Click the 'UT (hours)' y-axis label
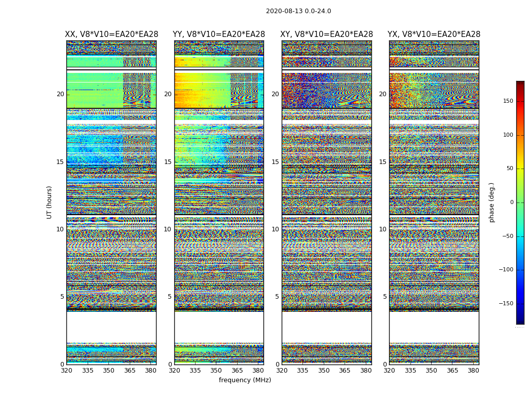Viewport: 532px width, 405px height. pos(49,202)
